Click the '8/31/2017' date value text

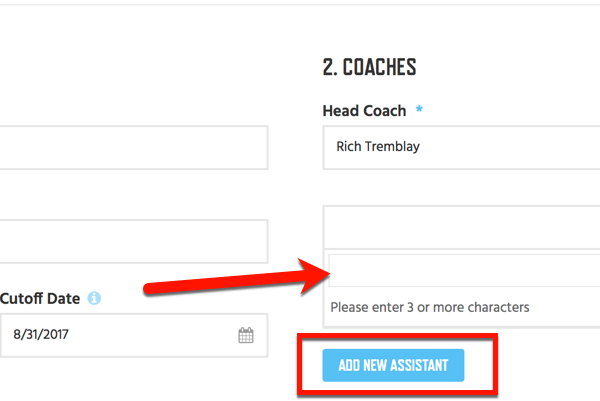[41, 334]
